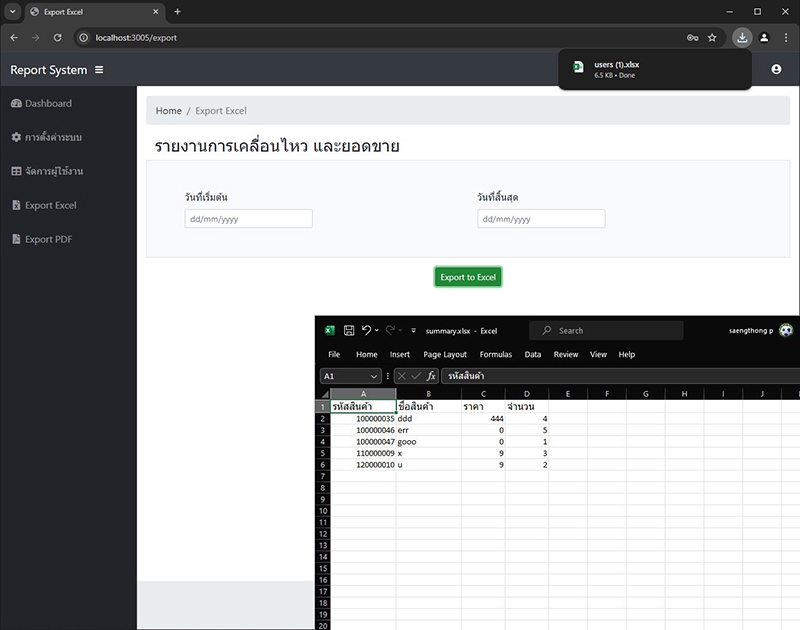The image size is (800, 630).
Task: Click the Export Excel file icon in sidebar
Action: (16, 205)
